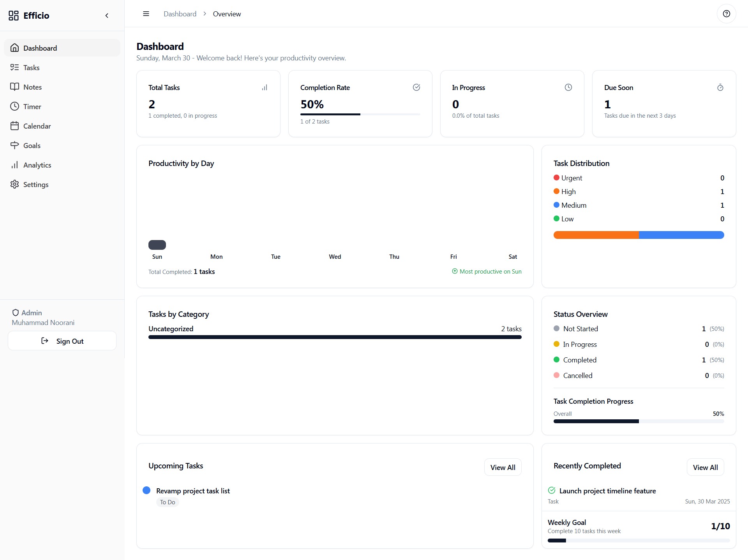Toggle the blue circle beside Revamp project task list
The height and width of the screenshot is (560, 748).
146,490
